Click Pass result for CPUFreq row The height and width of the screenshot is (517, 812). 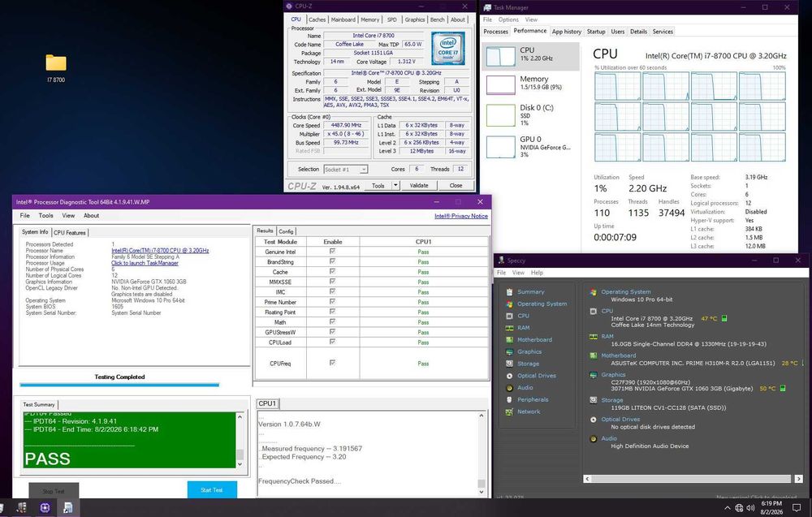point(423,364)
